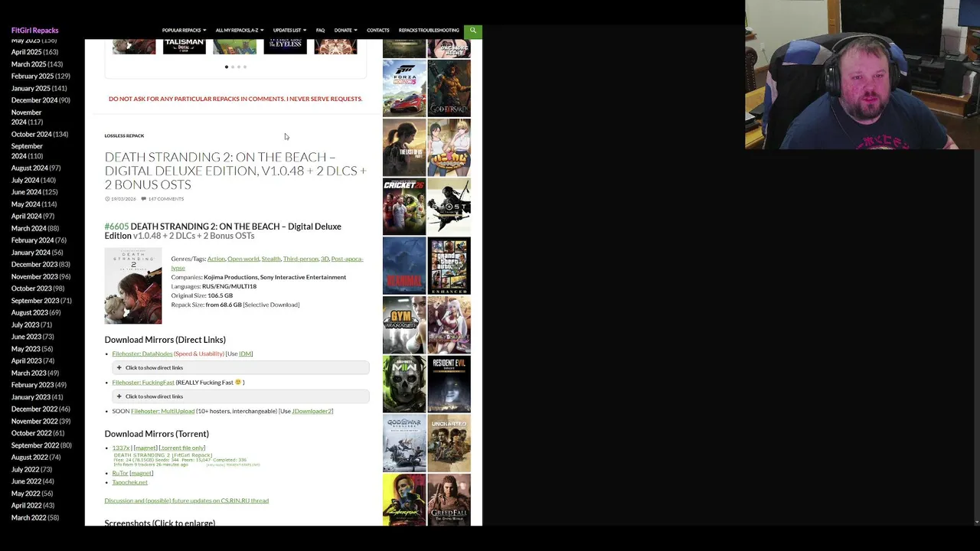
Task: Open the FAQ menu item
Action: pos(320,31)
